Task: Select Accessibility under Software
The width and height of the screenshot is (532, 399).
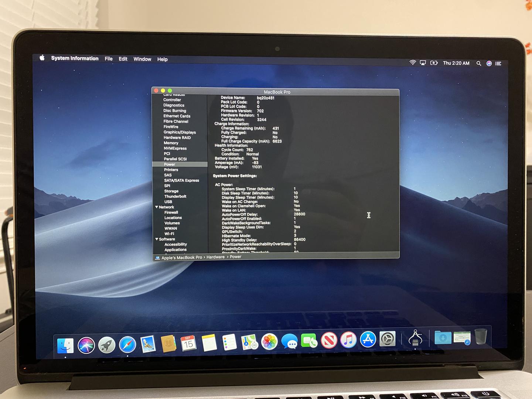Action: tap(175, 244)
